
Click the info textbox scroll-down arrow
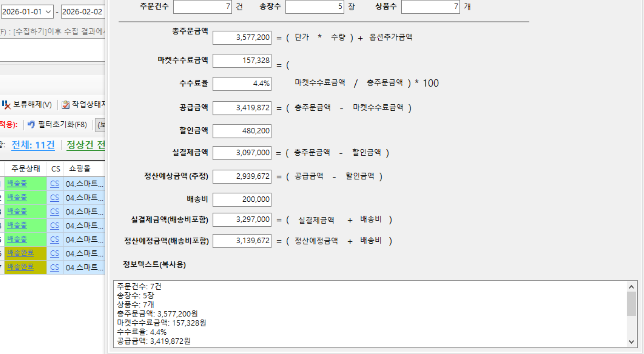pyautogui.click(x=631, y=342)
